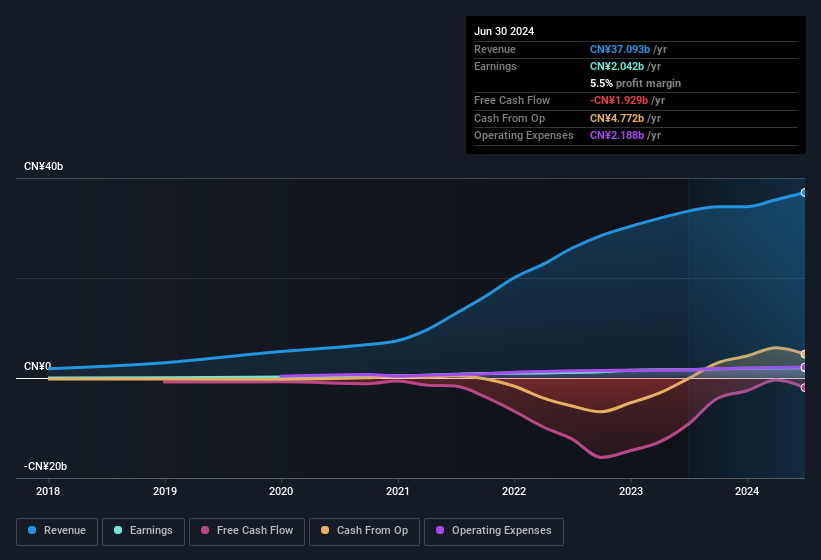821x560 pixels.
Task: Click the 5.5% profit margin text
Action: [x=636, y=83]
